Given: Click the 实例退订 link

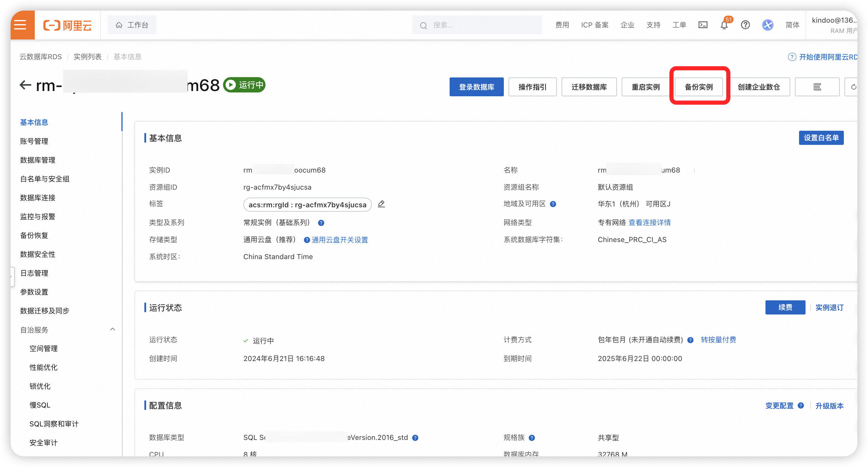Looking at the screenshot, I should tap(829, 307).
